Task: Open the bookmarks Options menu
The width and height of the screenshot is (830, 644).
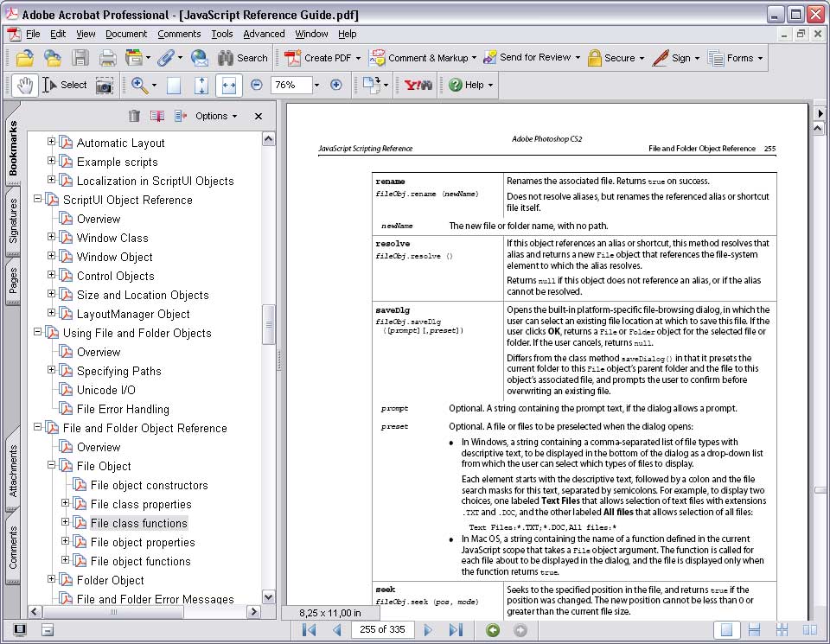Action: coord(216,116)
